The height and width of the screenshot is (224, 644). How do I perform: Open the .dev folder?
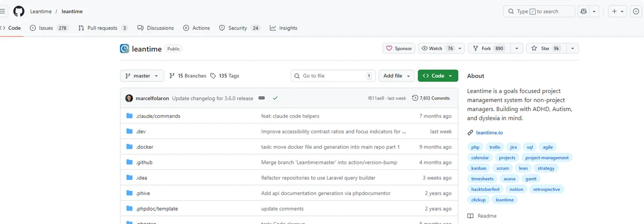(141, 132)
